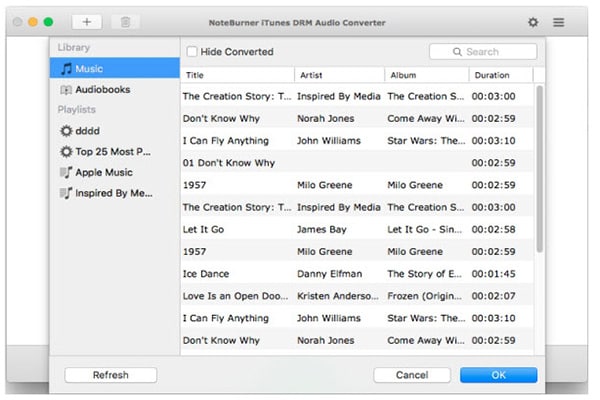
Task: Toggle the Hide Converted checkbox
Action: (192, 52)
